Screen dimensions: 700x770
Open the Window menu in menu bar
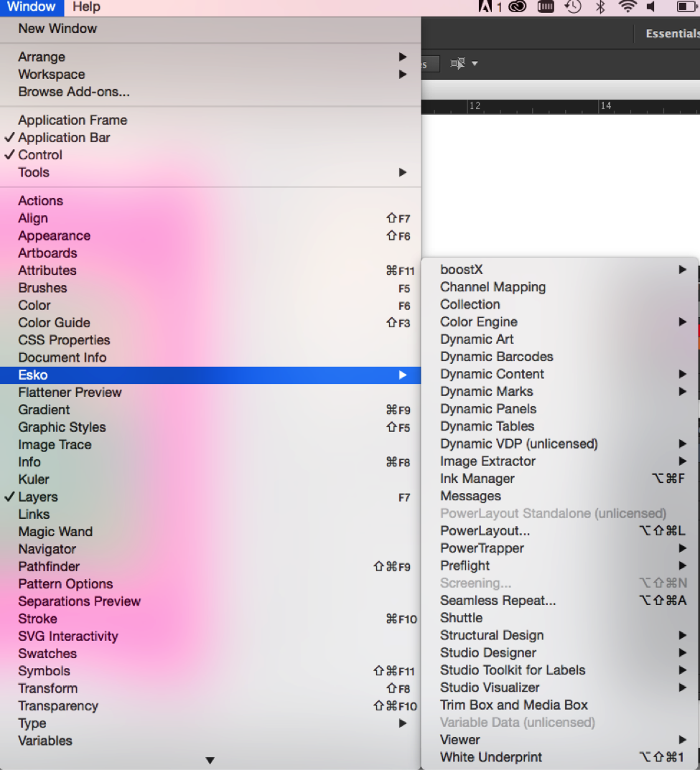pyautogui.click(x=31, y=7)
